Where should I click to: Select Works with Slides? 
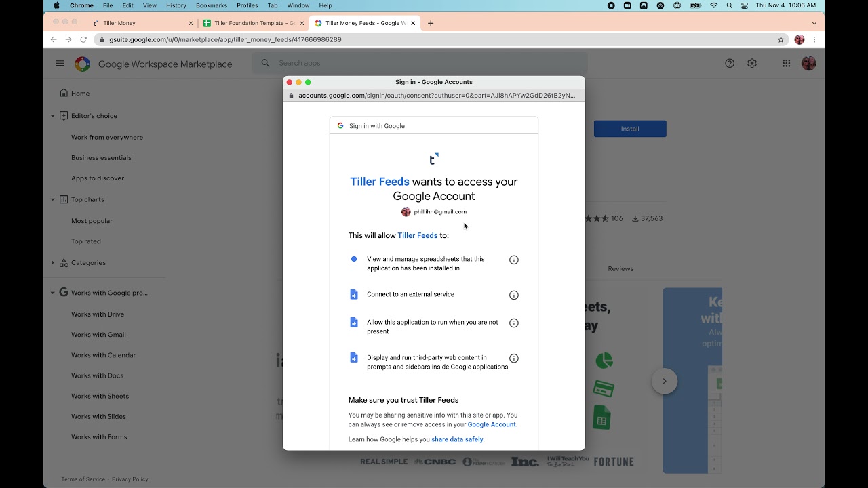click(x=98, y=417)
